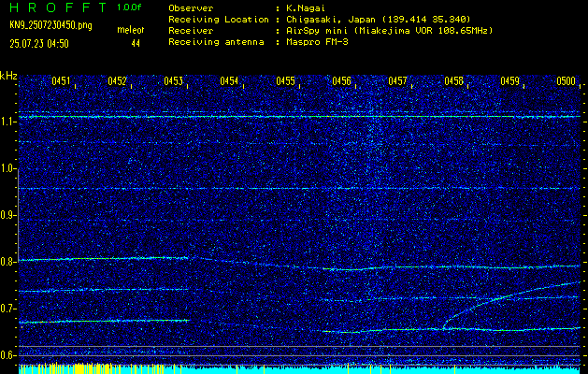The image size is (588, 374).
Task: Click the 1.0 kHz axis label
Action: tap(7, 168)
